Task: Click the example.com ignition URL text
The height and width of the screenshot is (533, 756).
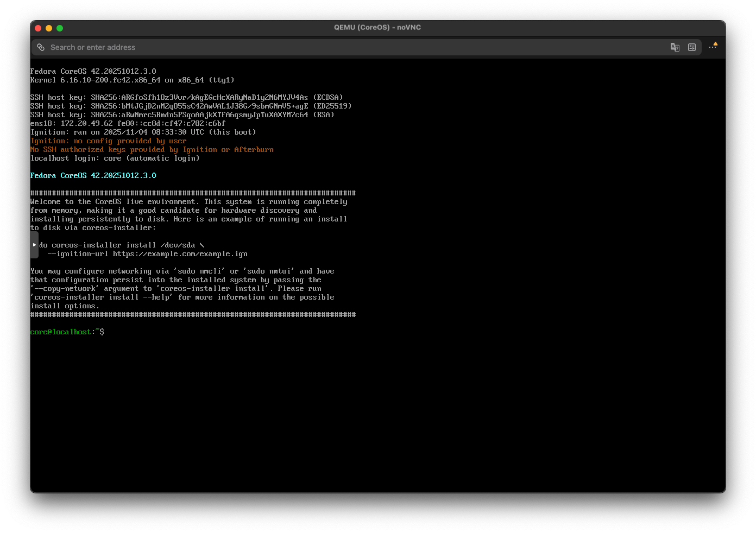Action: coord(180,254)
